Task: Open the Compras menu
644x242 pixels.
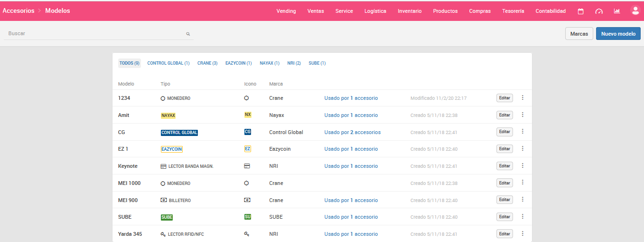Action: [x=480, y=11]
